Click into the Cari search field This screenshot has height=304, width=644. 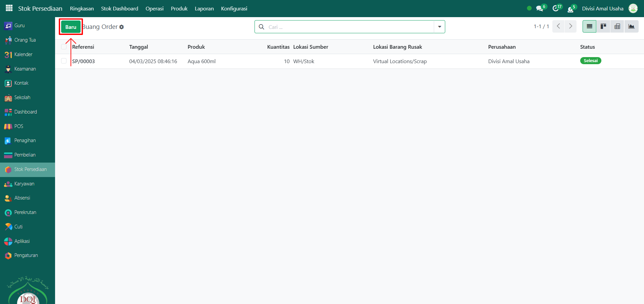tap(349, 27)
